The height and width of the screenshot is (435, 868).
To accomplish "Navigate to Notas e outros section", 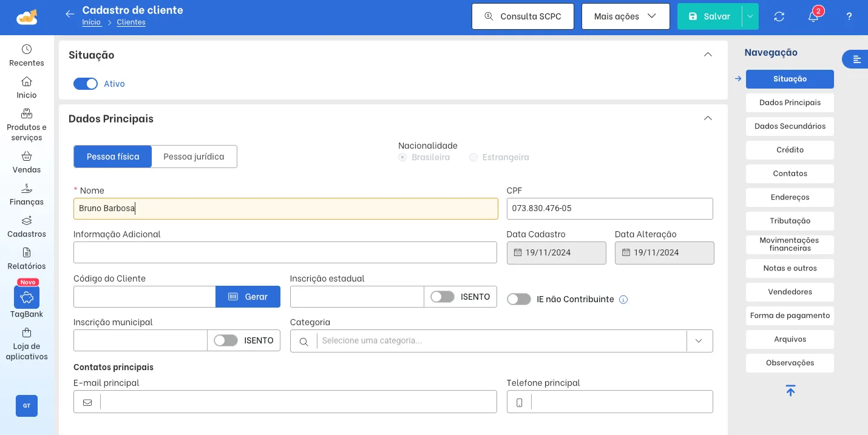I will (790, 268).
